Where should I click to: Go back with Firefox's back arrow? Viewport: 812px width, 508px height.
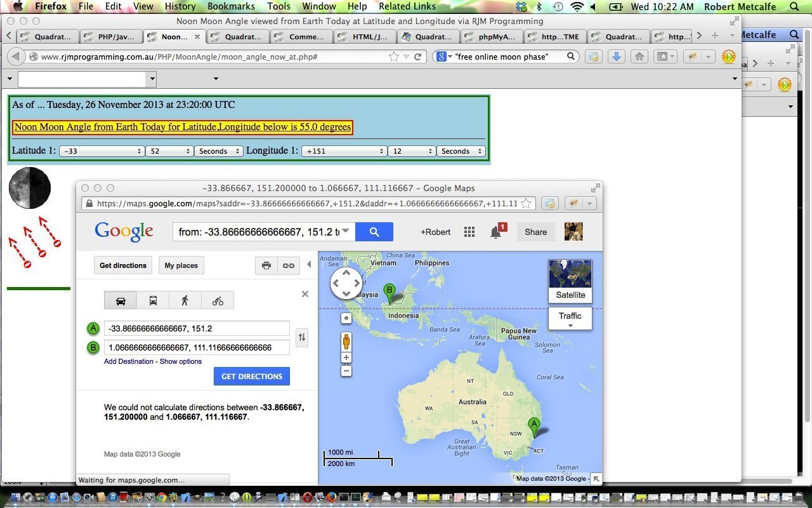click(x=16, y=57)
